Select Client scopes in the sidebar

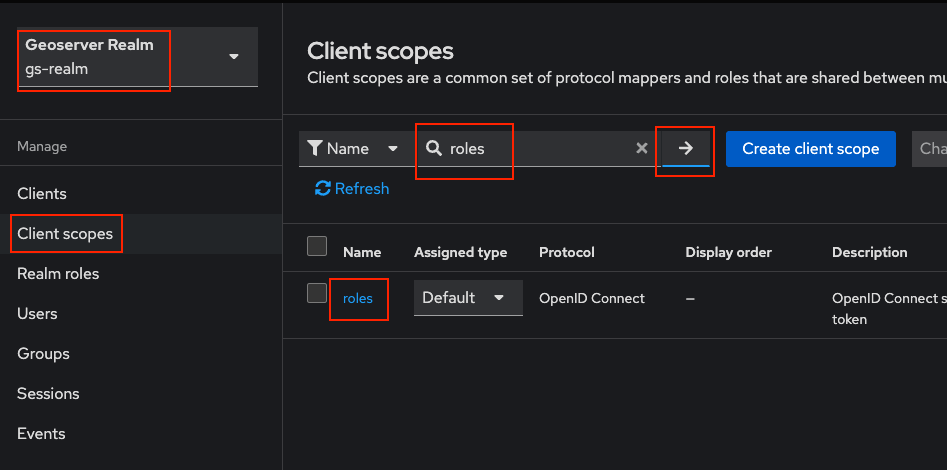[65, 234]
